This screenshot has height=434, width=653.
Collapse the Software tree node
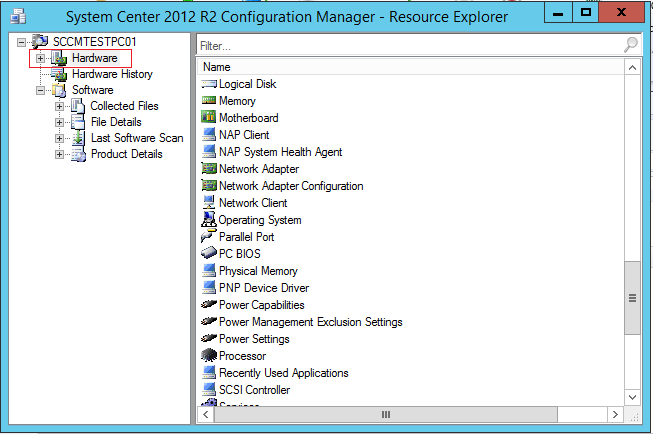pyautogui.click(x=40, y=90)
